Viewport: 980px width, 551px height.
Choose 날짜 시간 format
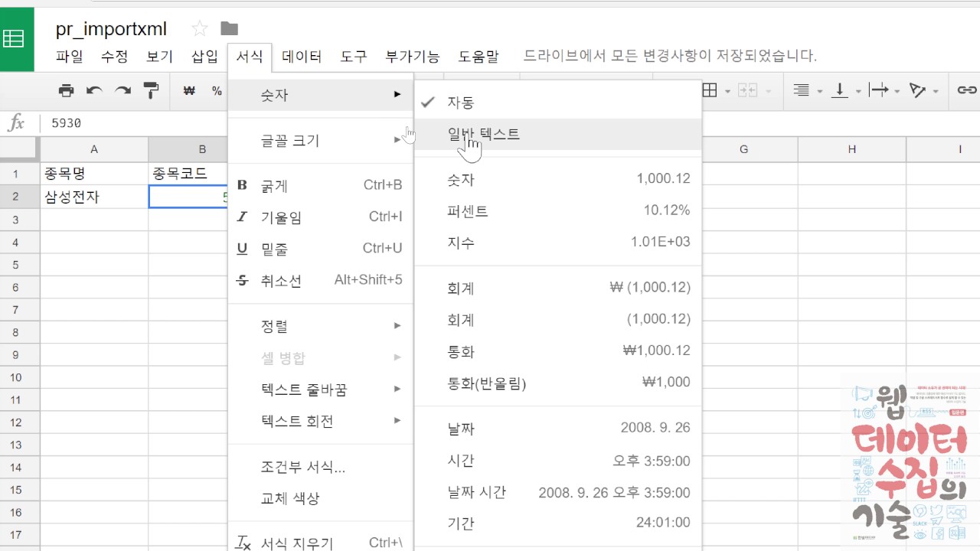558,492
